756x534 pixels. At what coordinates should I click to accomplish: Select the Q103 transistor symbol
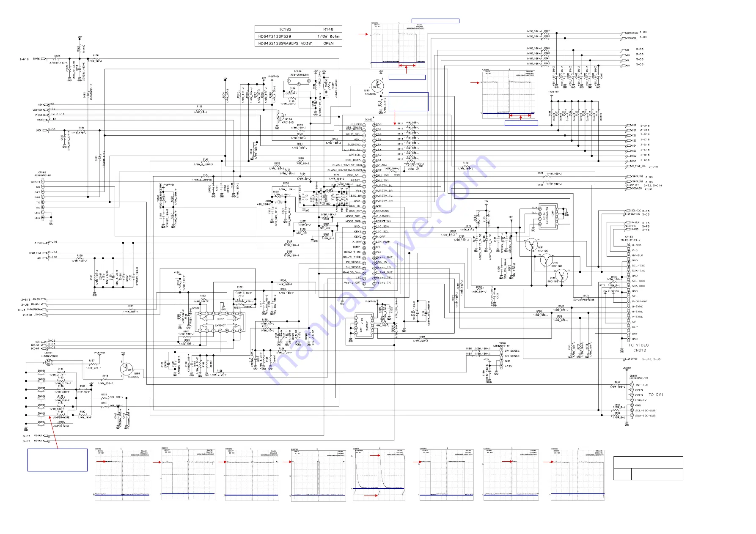[562, 275]
